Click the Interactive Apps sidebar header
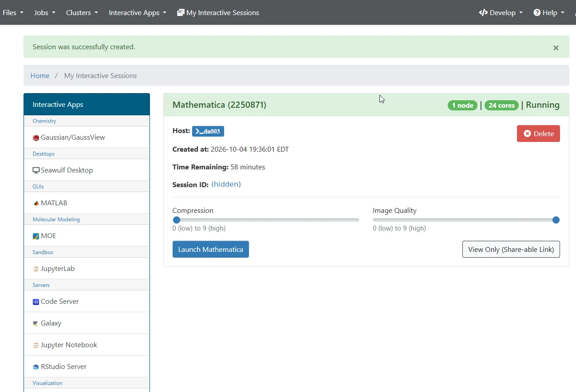 (87, 105)
